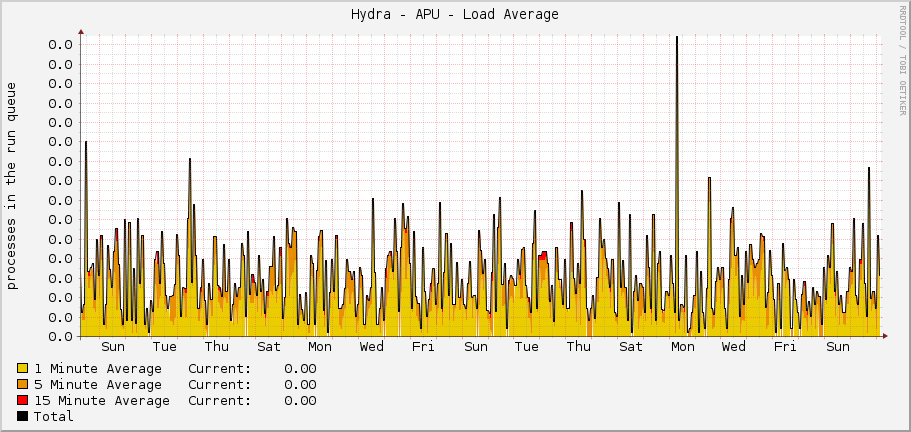The height and width of the screenshot is (432, 911).
Task: Click the 15 Minute Average Current value
Action: pyautogui.click(x=300, y=401)
